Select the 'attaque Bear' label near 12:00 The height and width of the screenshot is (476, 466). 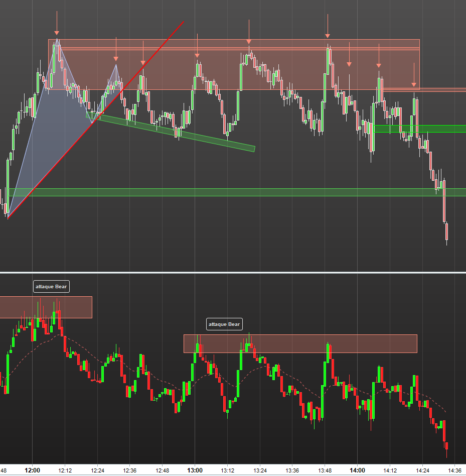tap(51, 287)
